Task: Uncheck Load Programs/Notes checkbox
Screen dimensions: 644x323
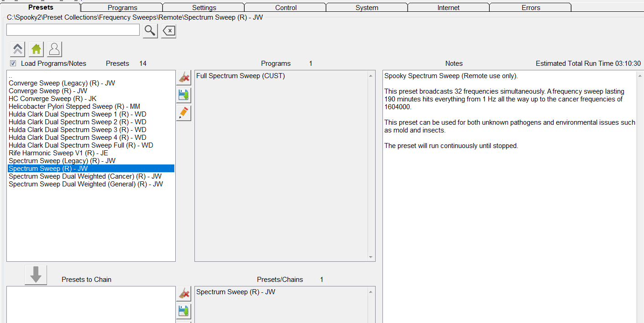Action: 13,64
